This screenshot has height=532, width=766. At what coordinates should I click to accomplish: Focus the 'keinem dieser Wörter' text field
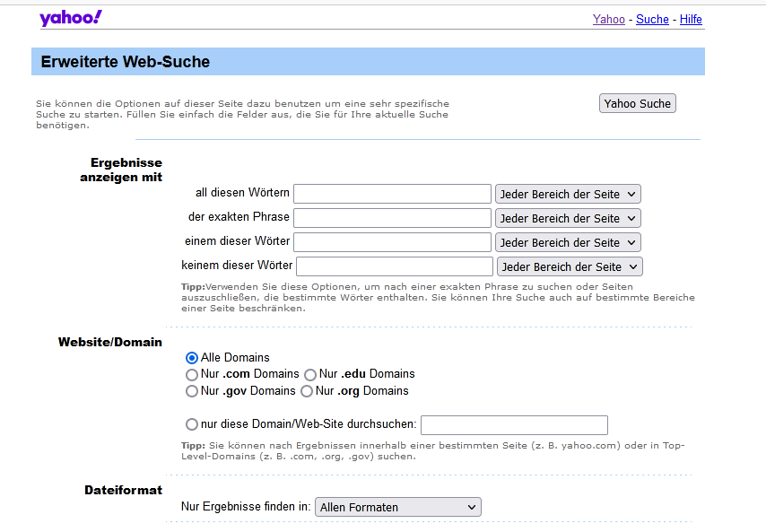[x=395, y=266]
